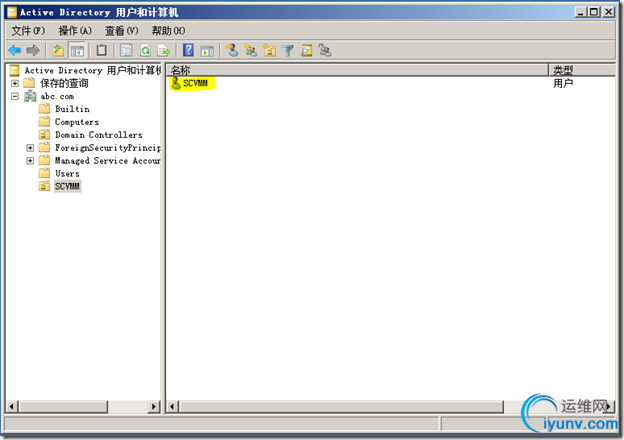Click the blue Back arrow in toolbar

tap(15, 51)
